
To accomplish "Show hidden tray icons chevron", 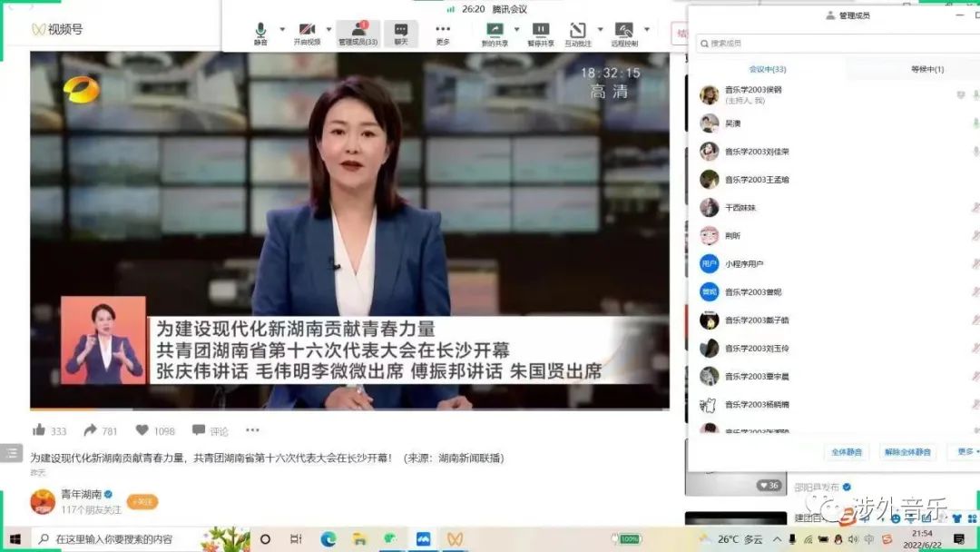I will coord(777,539).
